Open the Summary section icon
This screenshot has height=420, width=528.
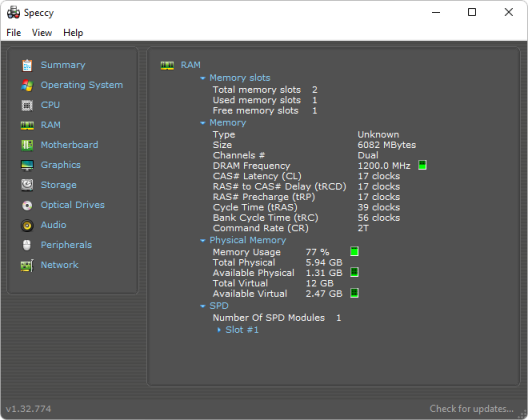27,65
